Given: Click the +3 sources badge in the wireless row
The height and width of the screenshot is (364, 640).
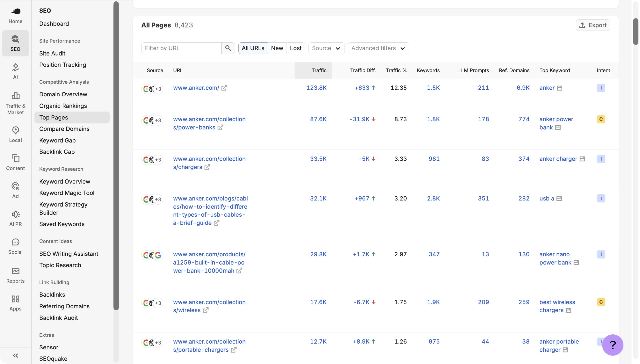Looking at the screenshot, I should (x=158, y=303).
